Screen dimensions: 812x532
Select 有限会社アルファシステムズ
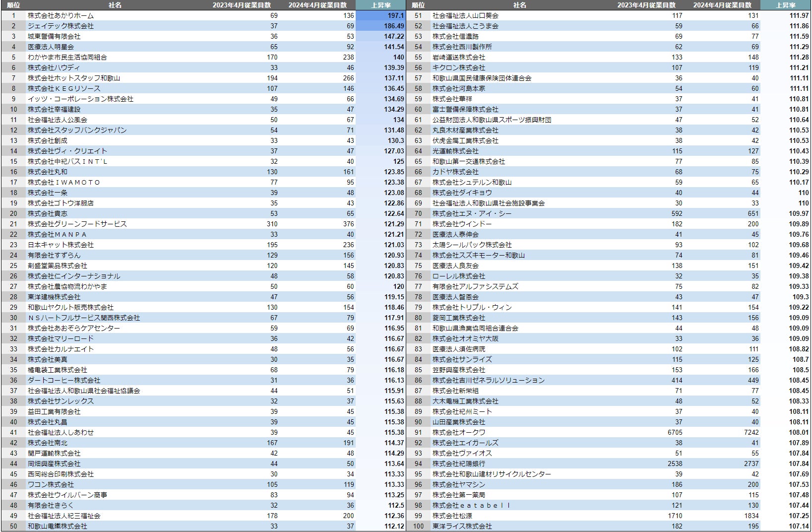coord(475,286)
